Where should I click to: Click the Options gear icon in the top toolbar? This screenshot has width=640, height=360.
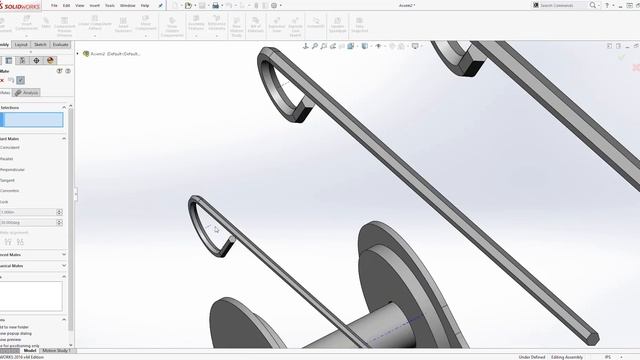pyautogui.click(x=274, y=5)
